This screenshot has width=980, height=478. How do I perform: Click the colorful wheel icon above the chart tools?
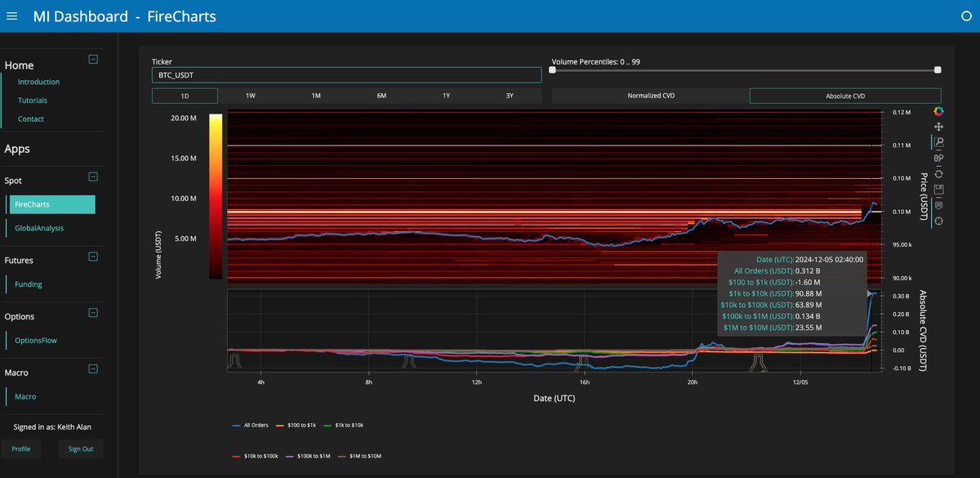tap(938, 111)
